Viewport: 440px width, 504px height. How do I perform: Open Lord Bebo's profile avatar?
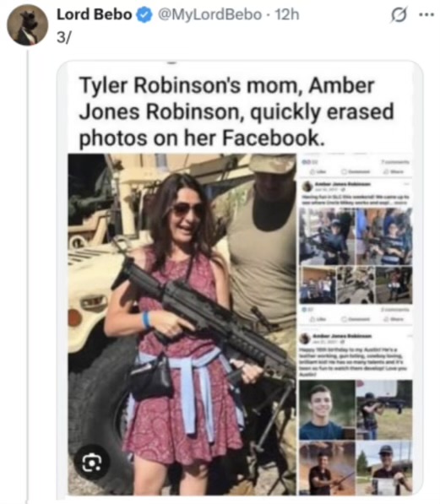(27, 25)
